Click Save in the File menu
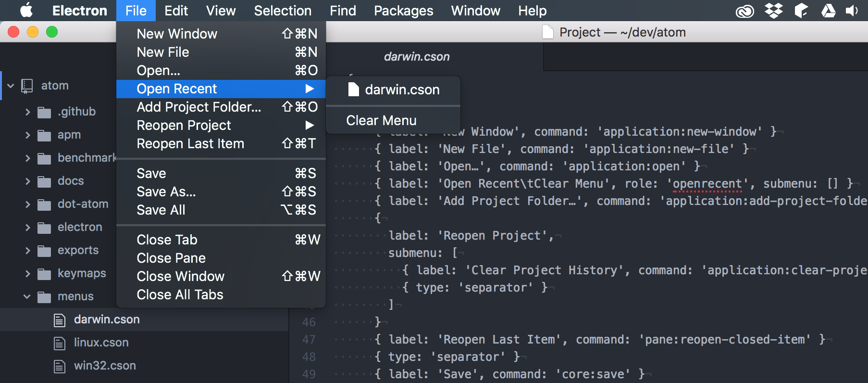Viewport: 868px width, 383px height. 221,174
